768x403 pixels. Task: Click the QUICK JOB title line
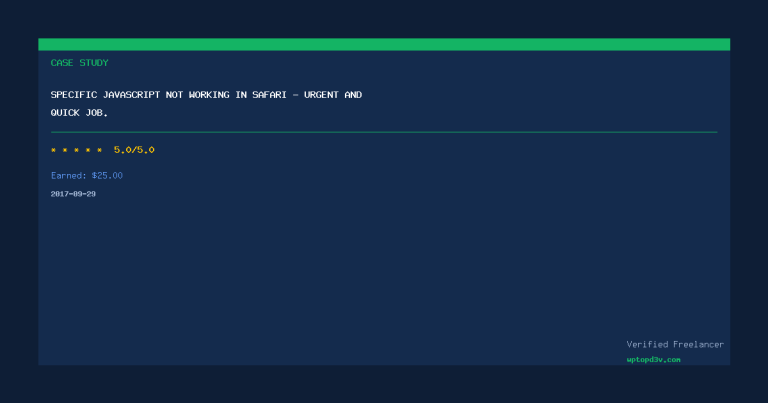click(x=79, y=113)
